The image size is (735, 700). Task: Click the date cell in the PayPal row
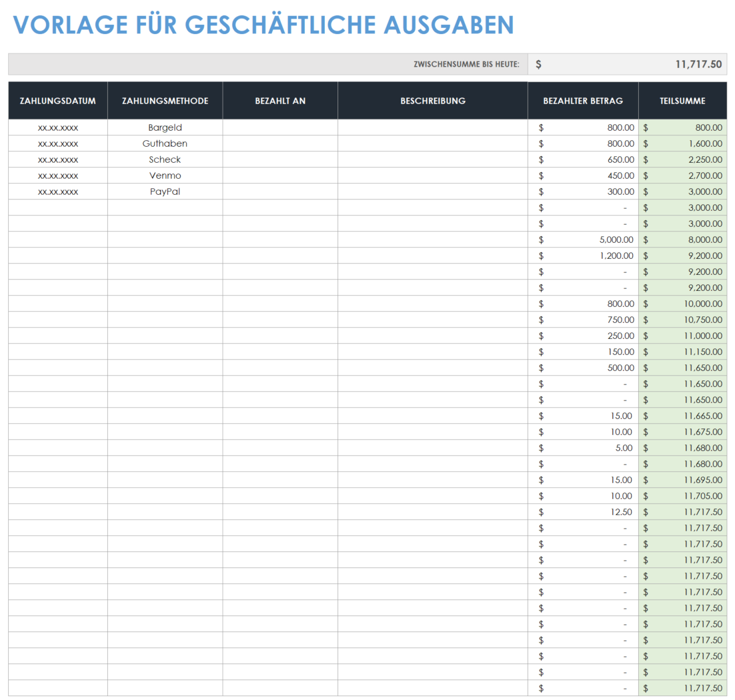click(57, 192)
